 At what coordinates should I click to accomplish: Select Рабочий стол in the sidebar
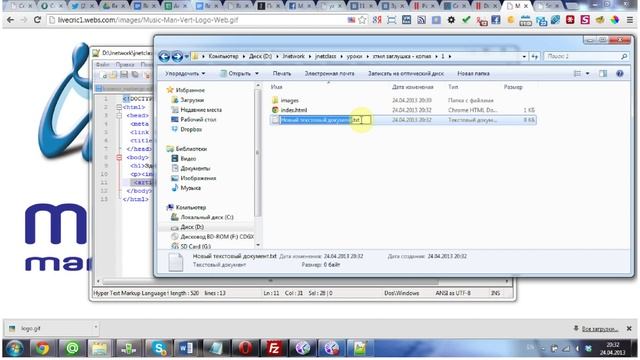pyautogui.click(x=198, y=120)
